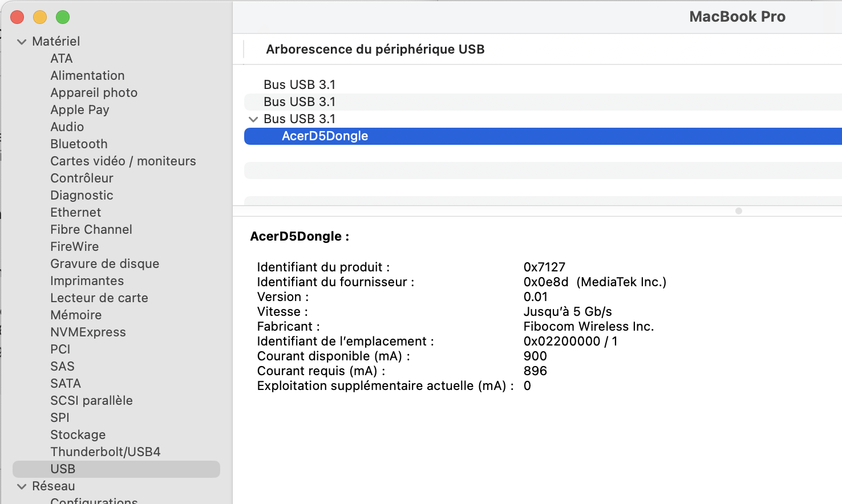Select Cartes vidéo / moniteurs in sidebar

123,161
